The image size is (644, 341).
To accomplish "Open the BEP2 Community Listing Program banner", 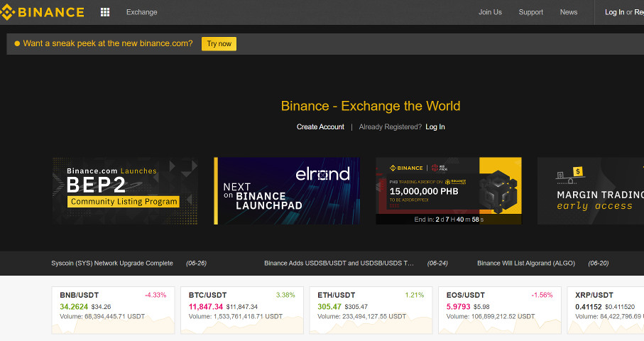I will [x=125, y=190].
